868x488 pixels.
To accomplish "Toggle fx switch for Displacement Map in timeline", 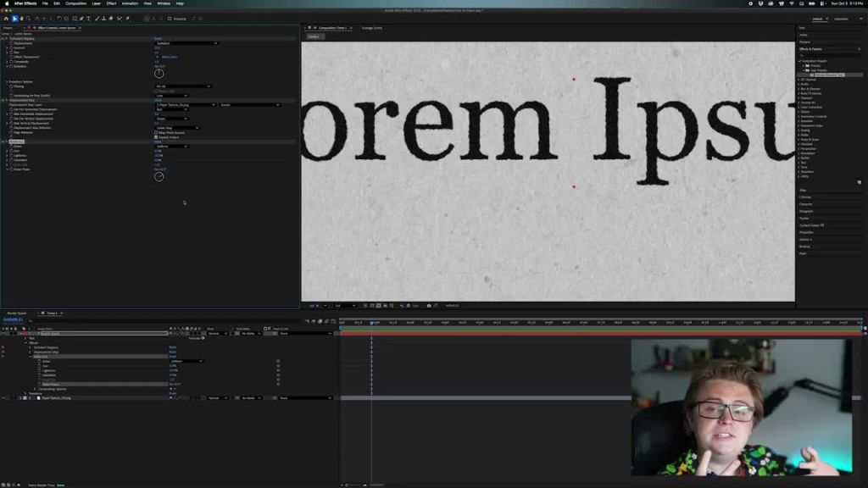I will coord(3,352).
